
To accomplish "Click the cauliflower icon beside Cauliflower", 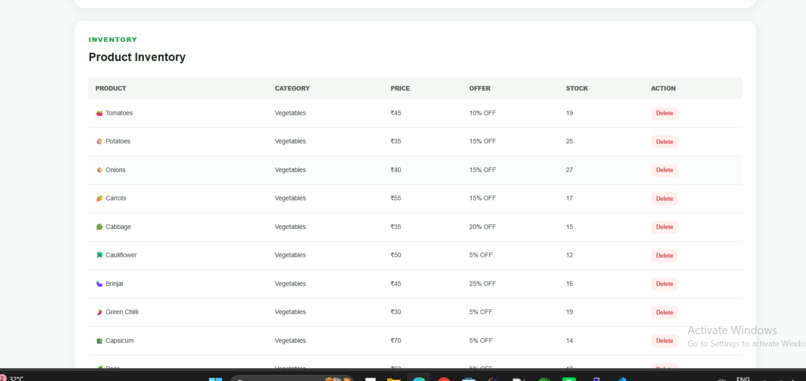I will 100,255.
